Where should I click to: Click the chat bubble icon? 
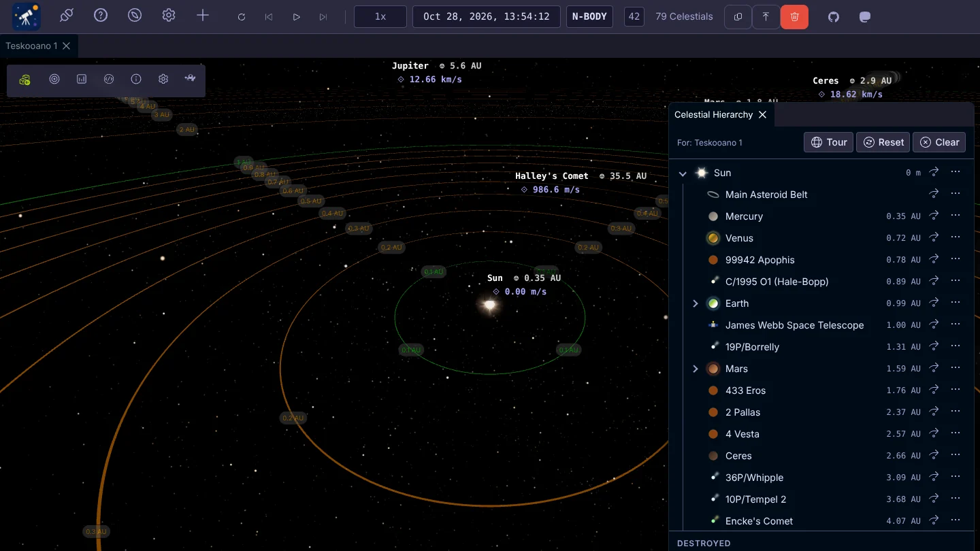[865, 17]
